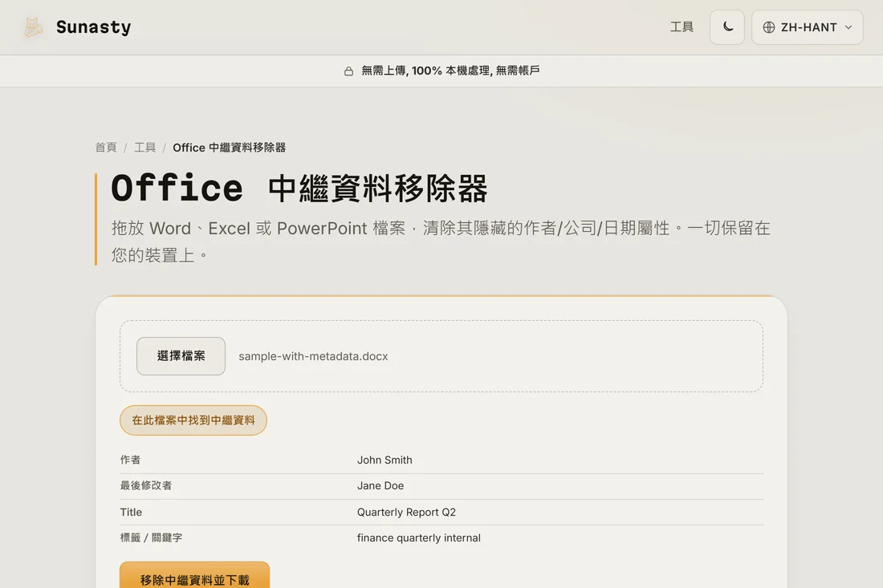Click the 移除中繼資料並下載 button
The height and width of the screenshot is (588, 883).
[x=194, y=576]
